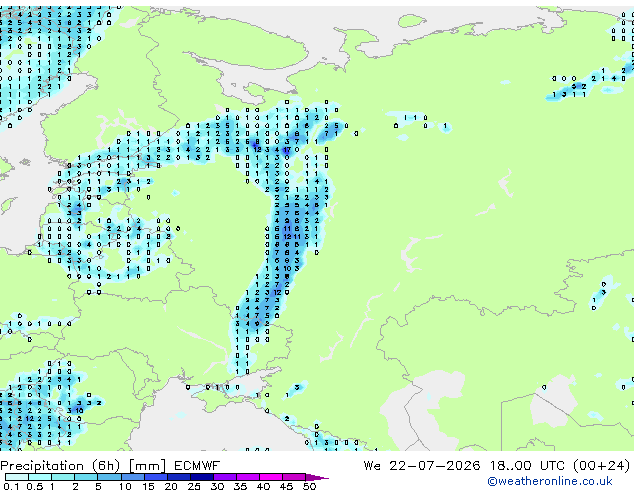Pick the legend color for 10 to 15 mm
This screenshot has height=490, width=634.
[132, 477]
